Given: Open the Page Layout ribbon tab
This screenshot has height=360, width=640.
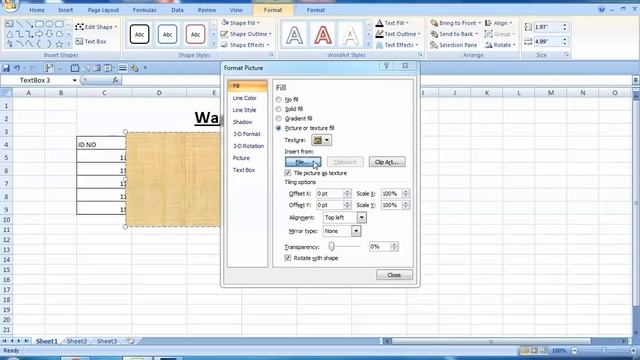Looking at the screenshot, I should tap(103, 10).
